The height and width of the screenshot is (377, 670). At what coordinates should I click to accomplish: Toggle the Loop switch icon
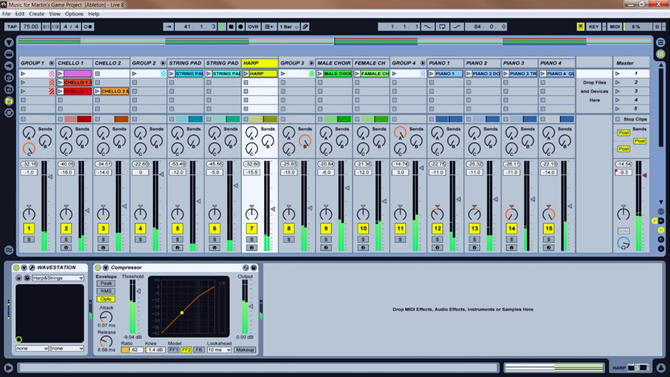(442, 27)
